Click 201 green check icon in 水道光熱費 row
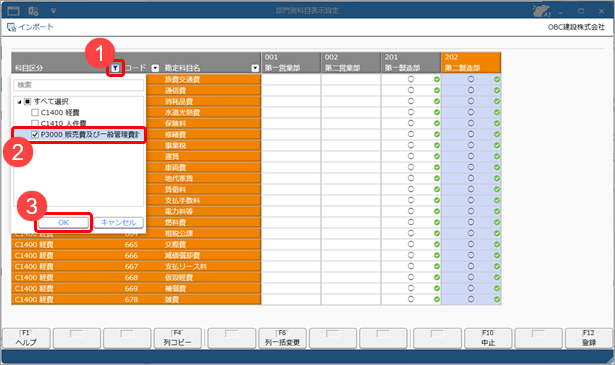This screenshot has width=615, height=365. (x=437, y=112)
